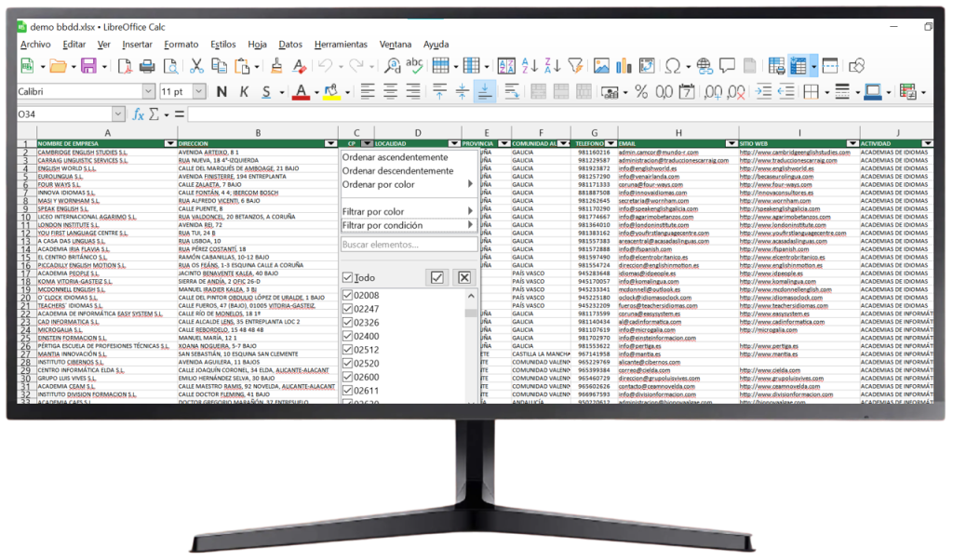The image size is (953, 560).
Task: Open the Datos menu
Action: pos(290,44)
